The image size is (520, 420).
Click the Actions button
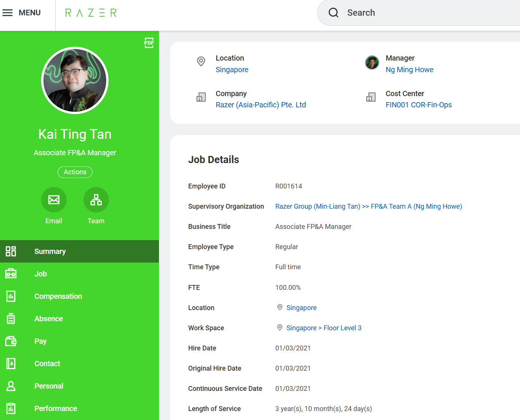tap(75, 172)
